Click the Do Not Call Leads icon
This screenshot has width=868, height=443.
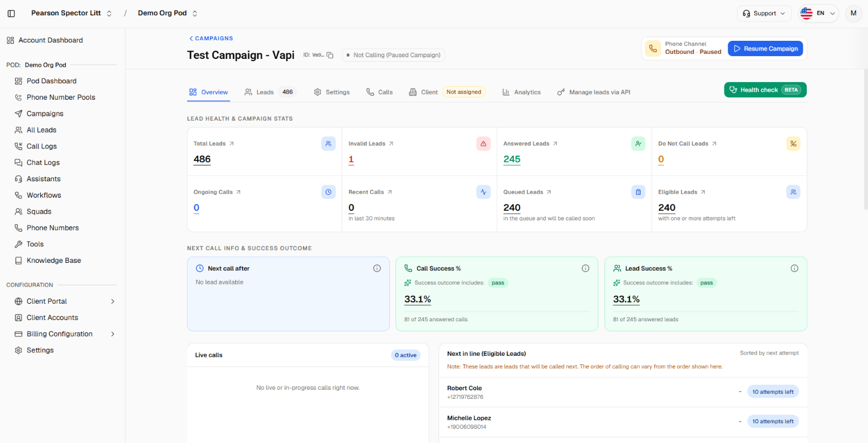pos(793,144)
